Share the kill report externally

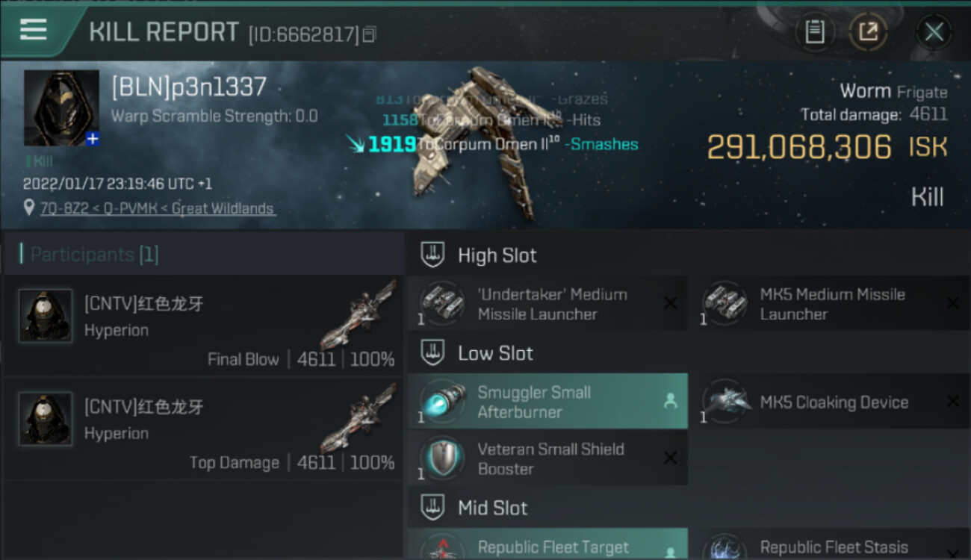pos(868,31)
